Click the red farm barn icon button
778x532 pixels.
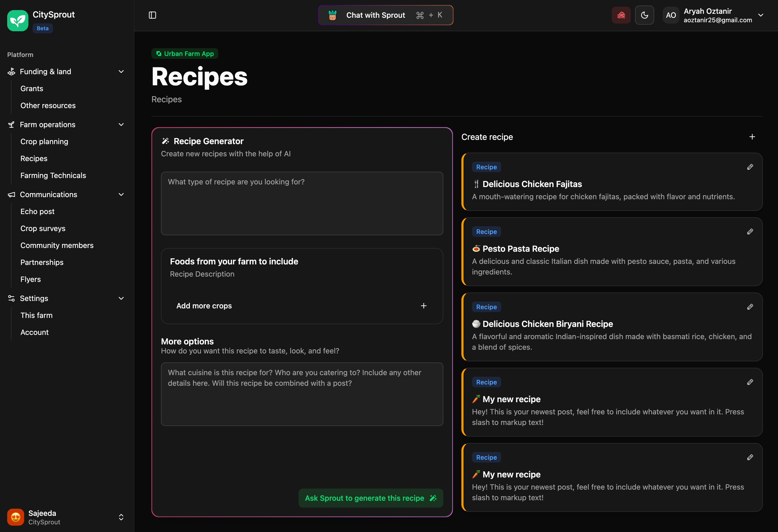pyautogui.click(x=621, y=15)
